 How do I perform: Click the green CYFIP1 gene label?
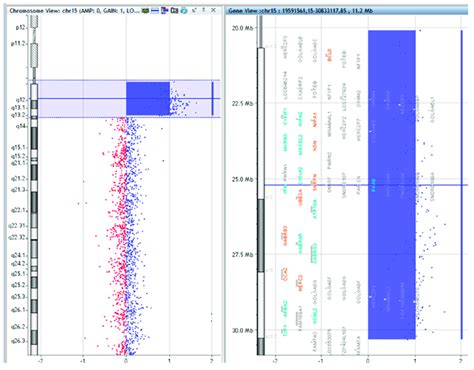click(x=285, y=117)
